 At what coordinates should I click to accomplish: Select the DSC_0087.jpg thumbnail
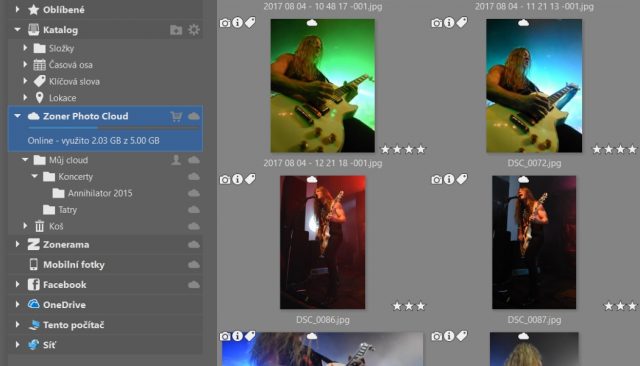tap(534, 242)
